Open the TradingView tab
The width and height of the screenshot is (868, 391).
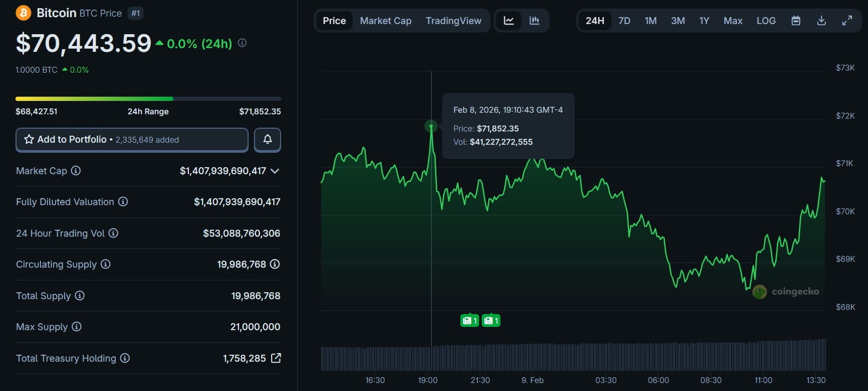(453, 21)
